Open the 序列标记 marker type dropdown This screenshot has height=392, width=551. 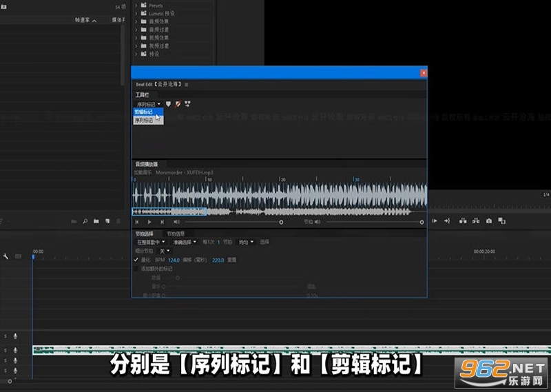pos(149,104)
